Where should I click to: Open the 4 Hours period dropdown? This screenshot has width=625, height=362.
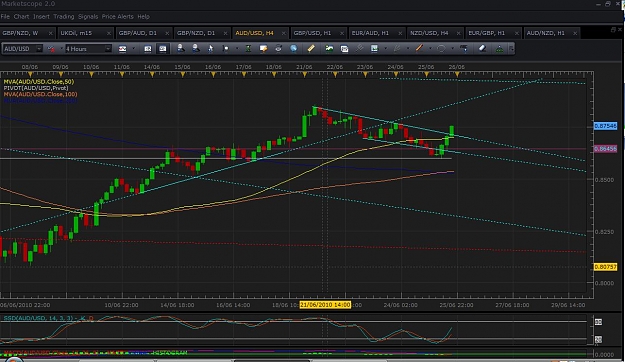pos(108,49)
